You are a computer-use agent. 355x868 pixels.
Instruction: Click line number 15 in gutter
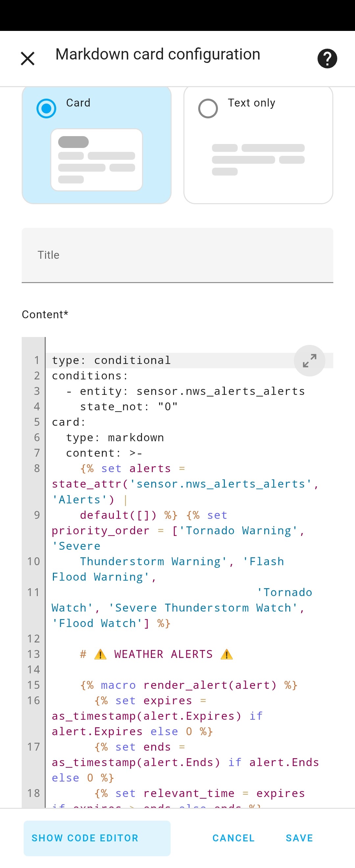click(x=33, y=685)
